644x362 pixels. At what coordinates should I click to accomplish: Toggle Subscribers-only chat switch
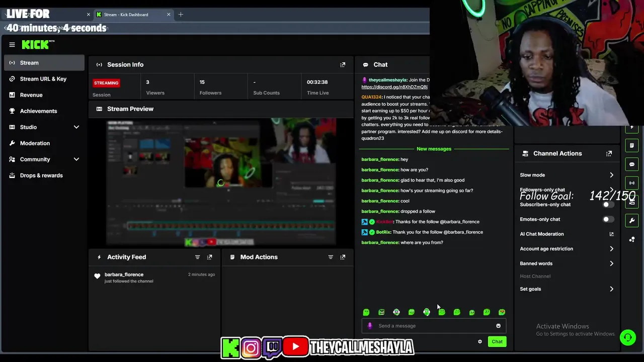[x=608, y=205]
